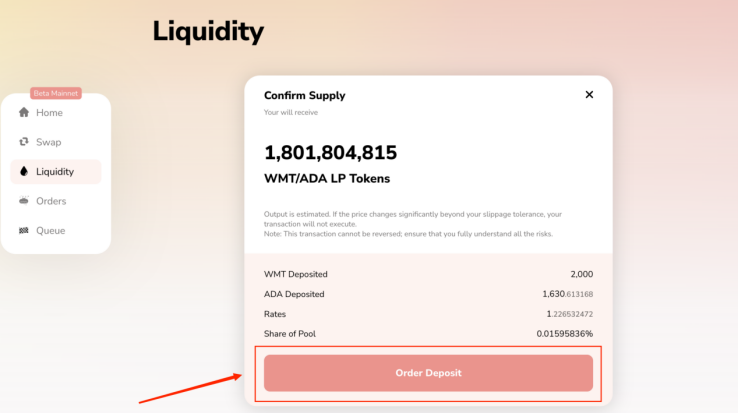The height and width of the screenshot is (413, 738).
Task: Go to the Swap page
Action: [56, 142]
